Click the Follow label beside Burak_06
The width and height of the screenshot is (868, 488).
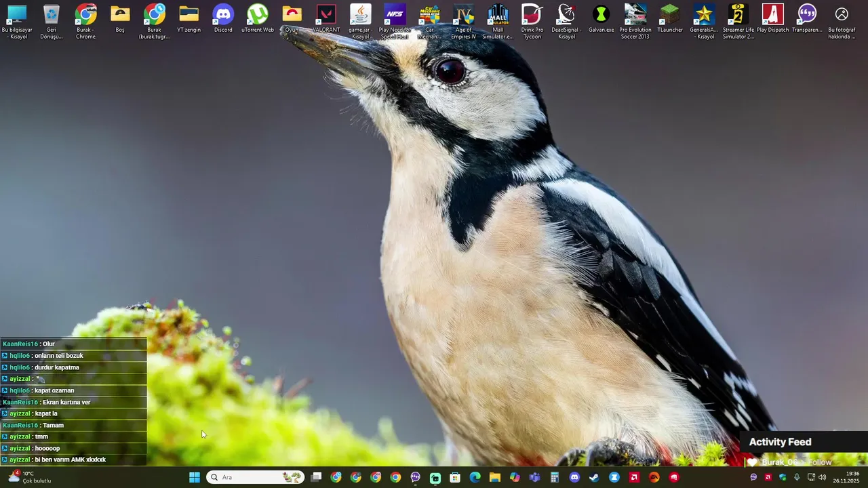[820, 462]
